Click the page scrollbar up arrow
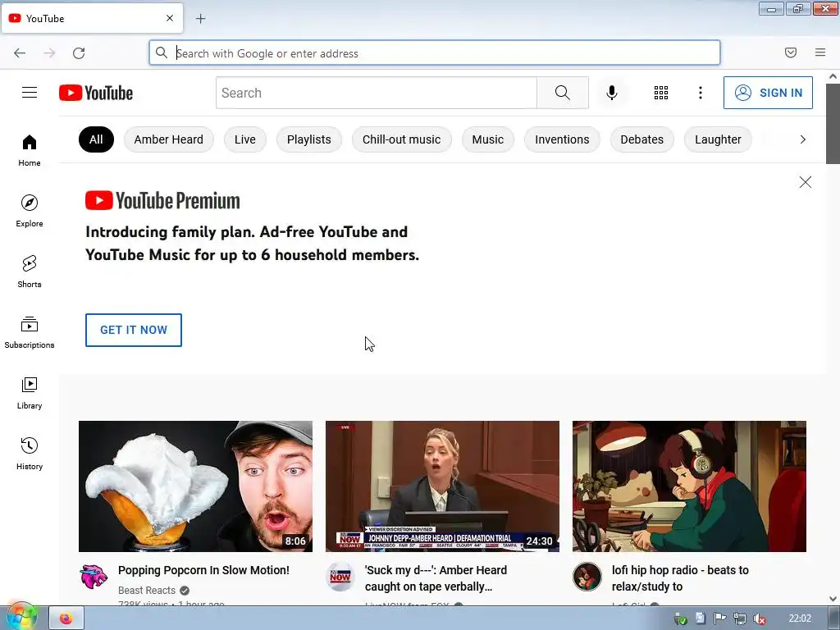The image size is (840, 630). [833, 76]
